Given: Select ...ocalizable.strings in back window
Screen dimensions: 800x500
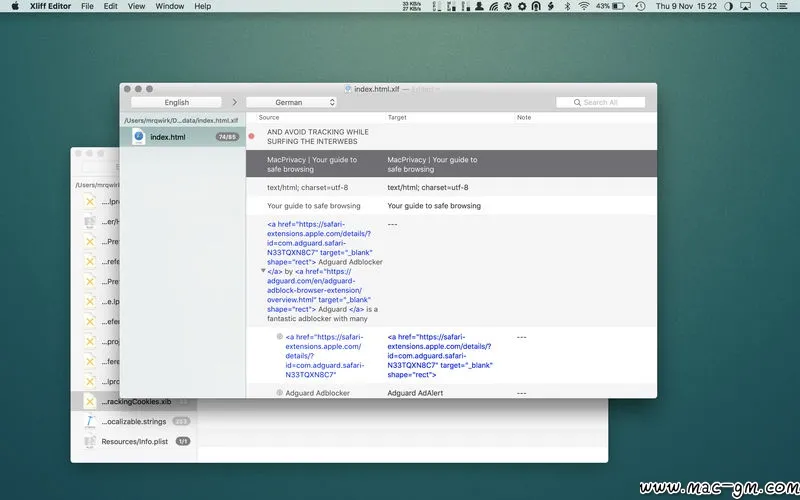Looking at the screenshot, I should click(134, 421).
